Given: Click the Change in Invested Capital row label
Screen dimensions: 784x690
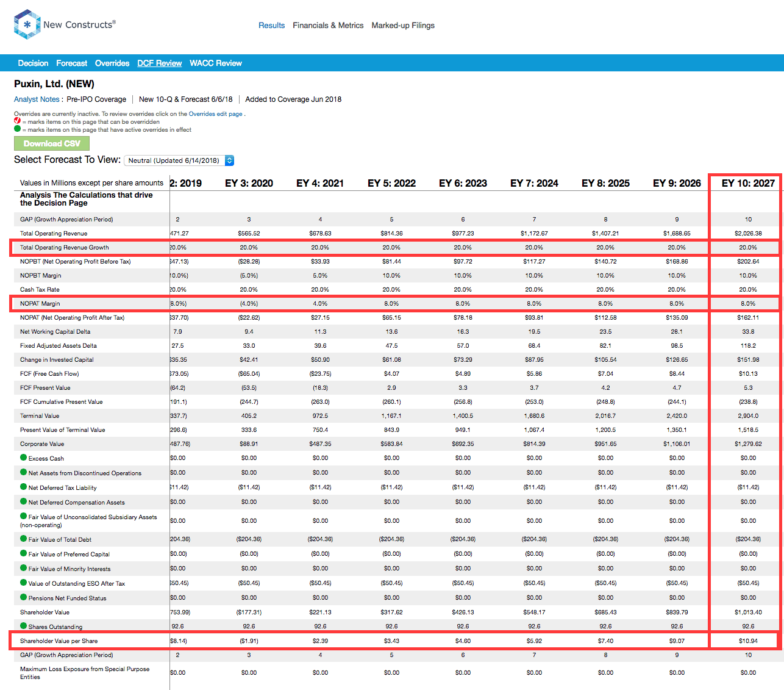Looking at the screenshot, I should point(57,360).
